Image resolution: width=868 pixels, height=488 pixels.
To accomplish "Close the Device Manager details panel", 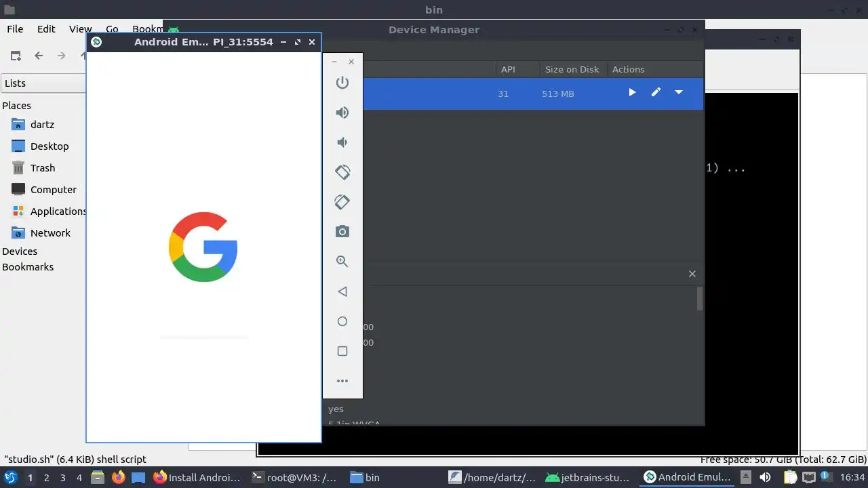I will click(x=692, y=274).
